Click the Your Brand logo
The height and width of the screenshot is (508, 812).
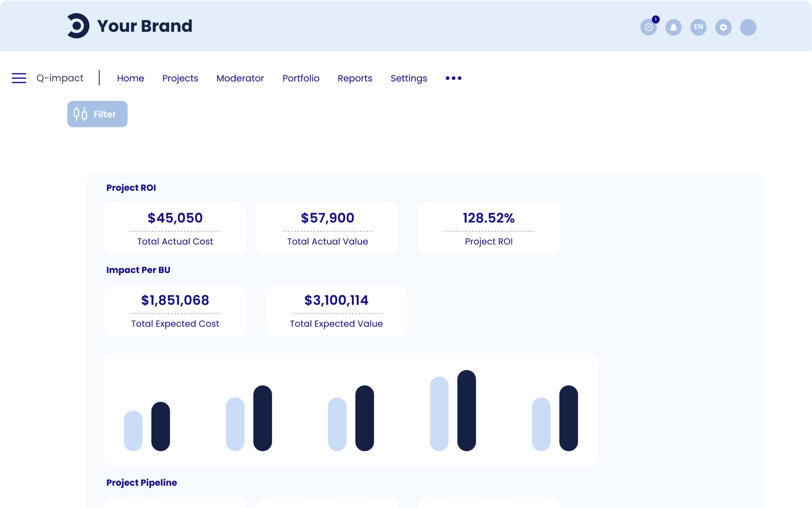pyautogui.click(x=130, y=26)
